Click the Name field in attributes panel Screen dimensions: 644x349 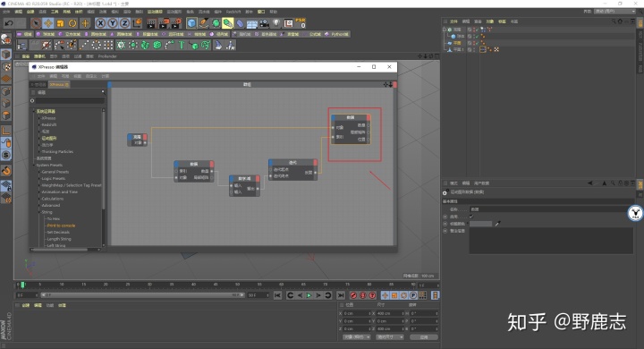click(x=550, y=209)
